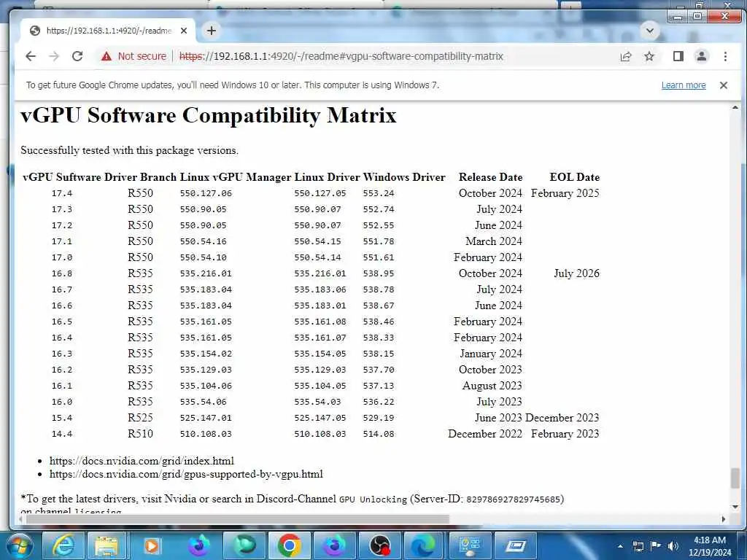The height and width of the screenshot is (560, 747).
Task: Click the vGPU Software Compatibility Matrix heading
Action: (208, 116)
